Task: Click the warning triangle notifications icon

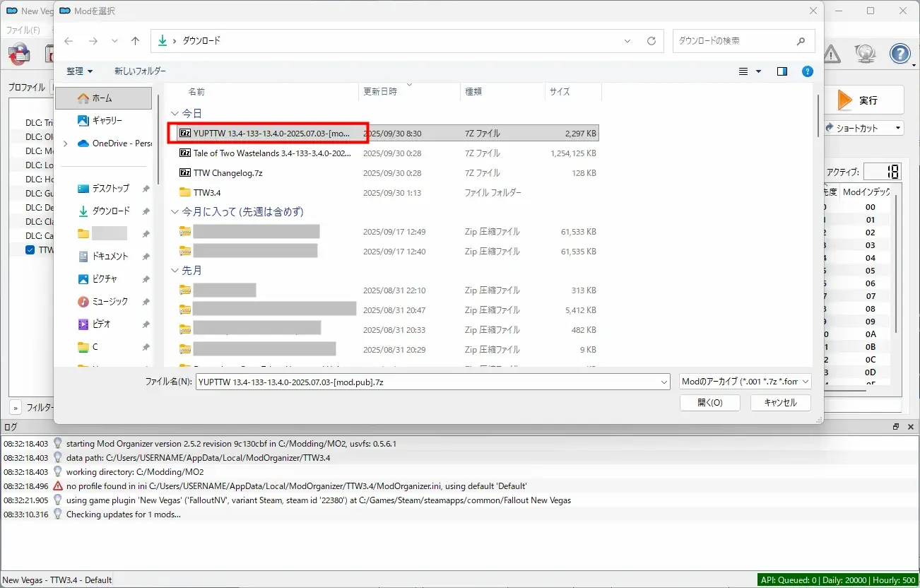Action: (x=832, y=54)
